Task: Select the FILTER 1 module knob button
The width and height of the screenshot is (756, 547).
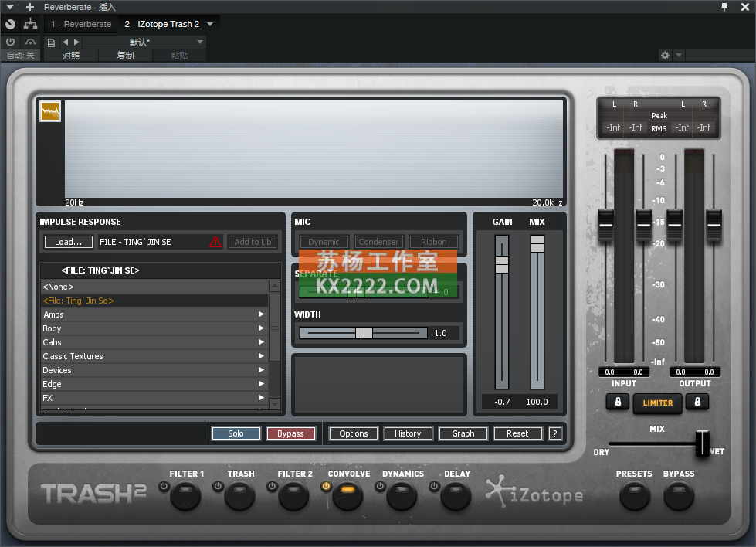Action: click(x=185, y=497)
